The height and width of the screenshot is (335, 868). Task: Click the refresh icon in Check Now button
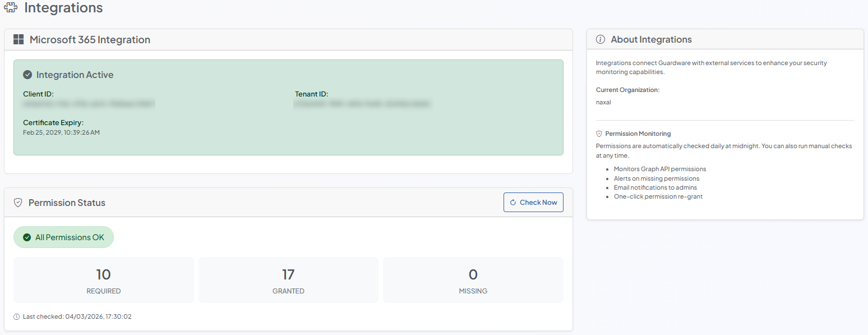click(x=513, y=203)
